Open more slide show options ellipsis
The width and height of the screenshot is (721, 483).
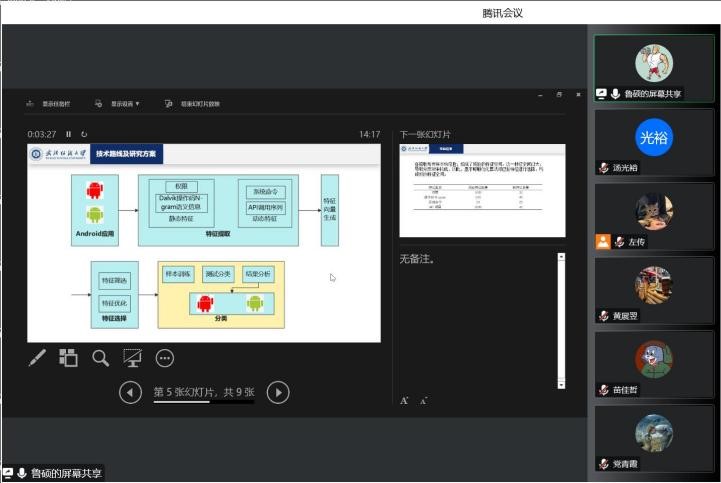pos(165,357)
